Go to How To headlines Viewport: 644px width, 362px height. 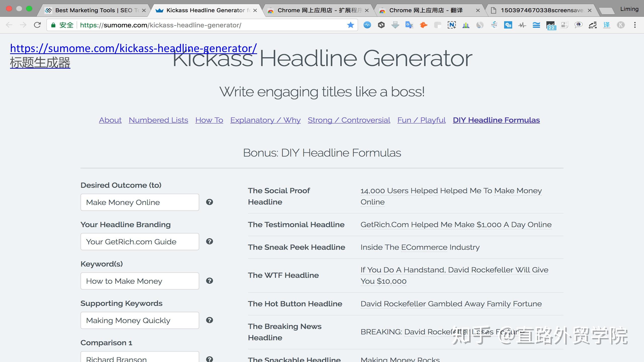[x=209, y=120]
